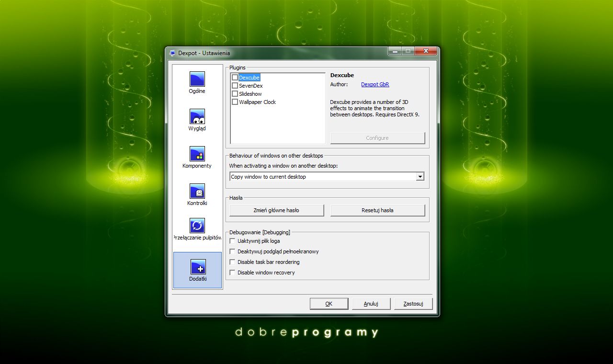
Task: Confirm settings with OK button
Action: 329,304
